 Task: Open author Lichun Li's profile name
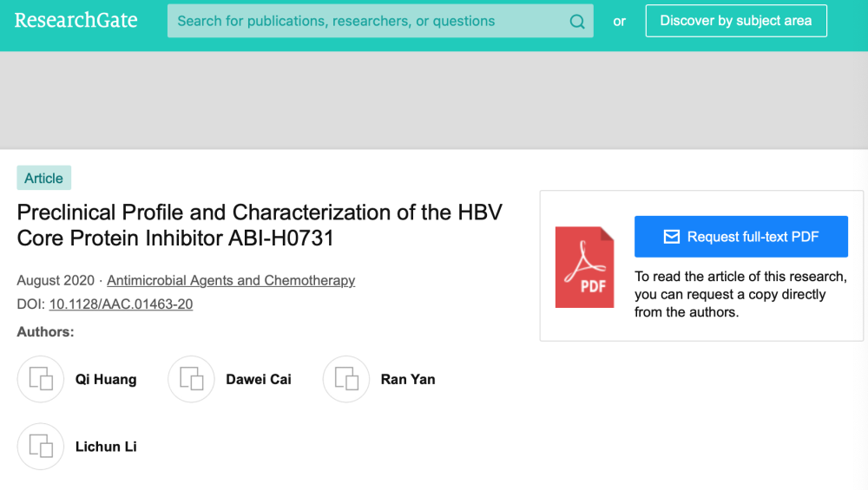tap(106, 447)
